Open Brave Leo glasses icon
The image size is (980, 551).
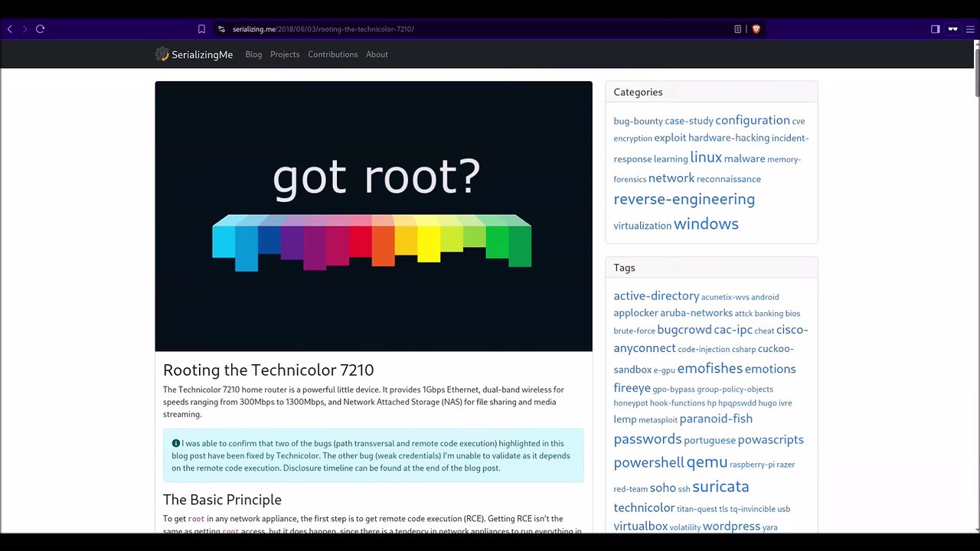(953, 29)
